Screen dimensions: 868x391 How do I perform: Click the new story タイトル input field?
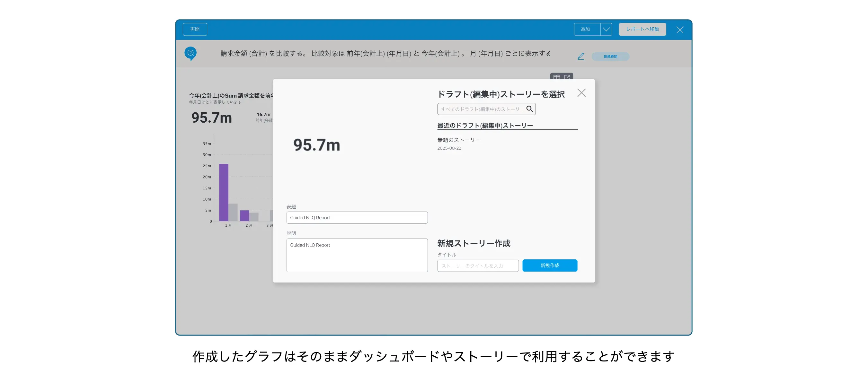click(478, 266)
